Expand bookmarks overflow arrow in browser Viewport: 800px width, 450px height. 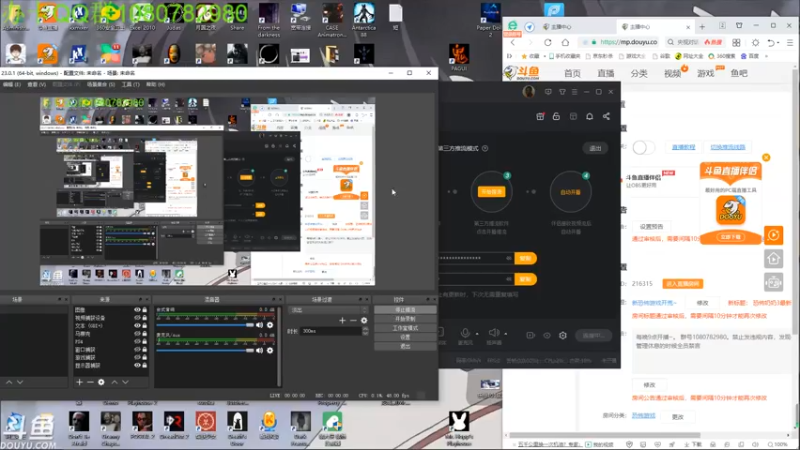(x=766, y=56)
